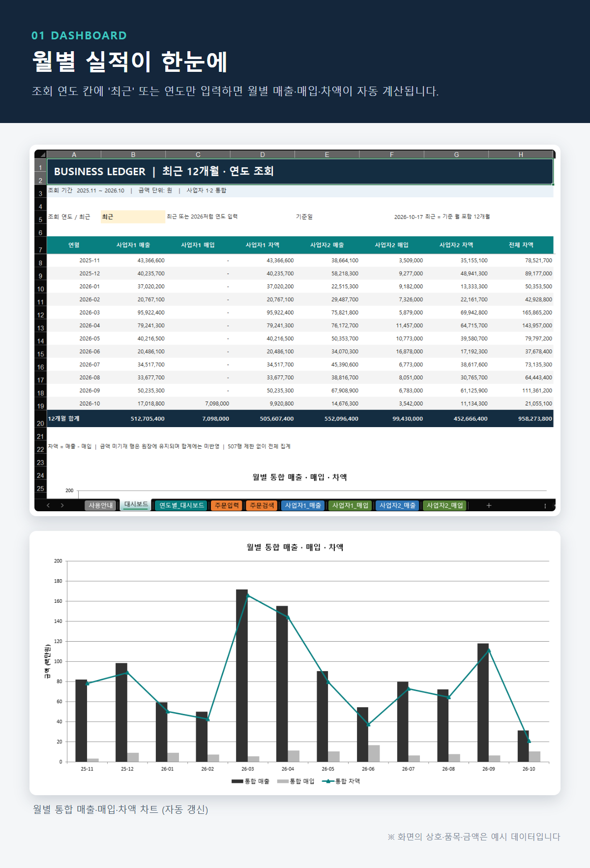Image resolution: width=590 pixels, height=868 pixels.
Task: Click the lower chart title 월별 통합 매출 · 매입 · 차액
Action: [295, 547]
